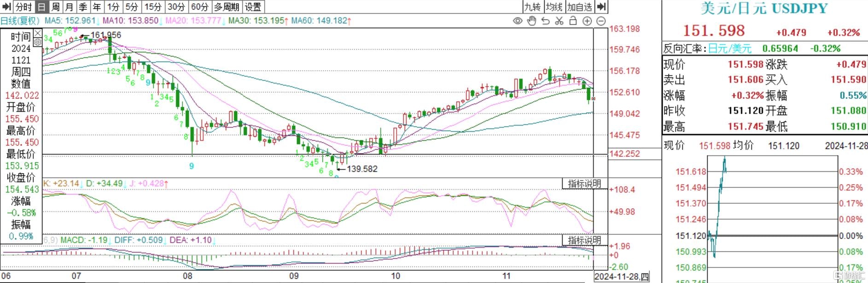Collapse right panel with top-right arrow icon
This screenshot has height=283, width=868.
601,6
